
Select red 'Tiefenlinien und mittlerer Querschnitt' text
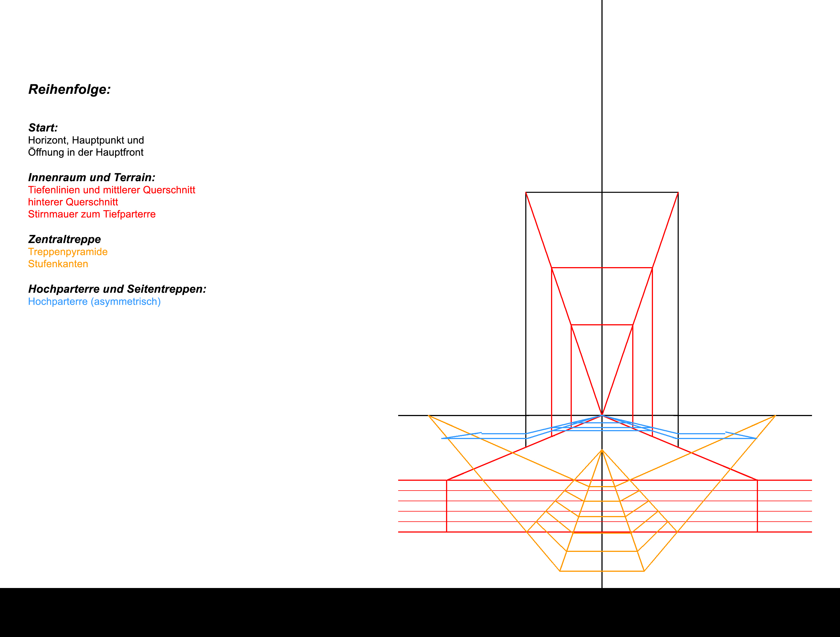coord(111,190)
